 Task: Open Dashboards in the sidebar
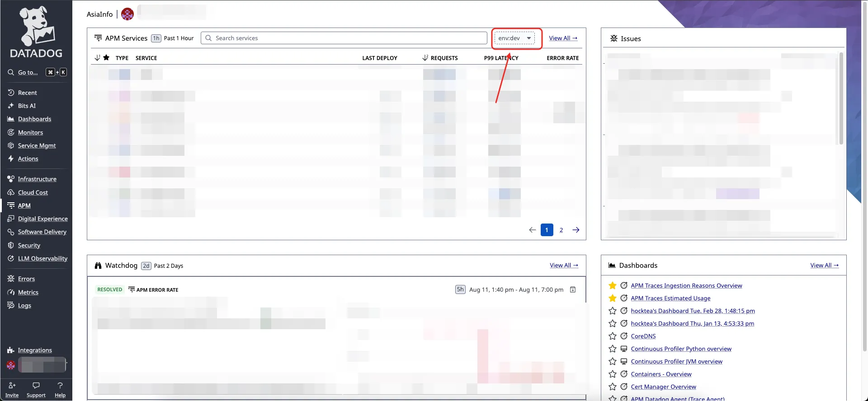tap(34, 119)
